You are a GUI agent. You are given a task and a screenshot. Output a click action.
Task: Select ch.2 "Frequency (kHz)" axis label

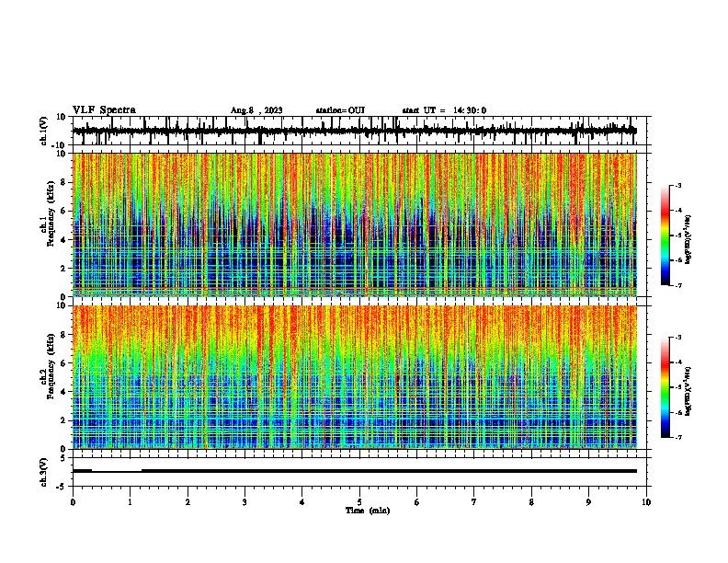point(51,366)
